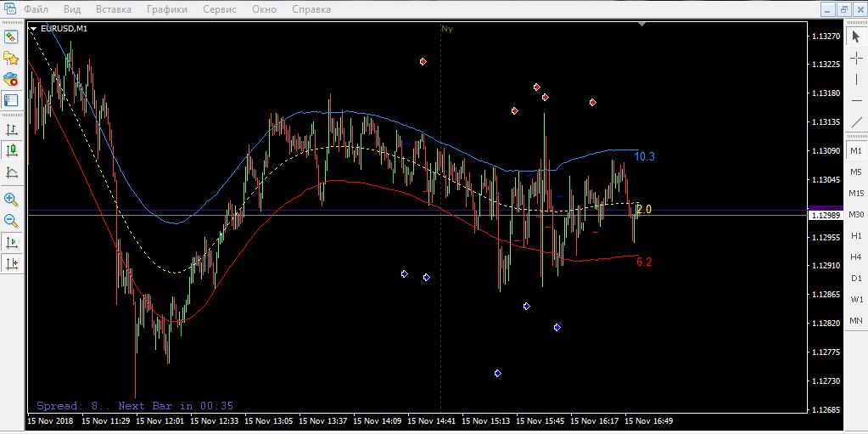This screenshot has height=434, width=868.
Task: Click the 1.12955 price axis label
Action: pos(826,237)
